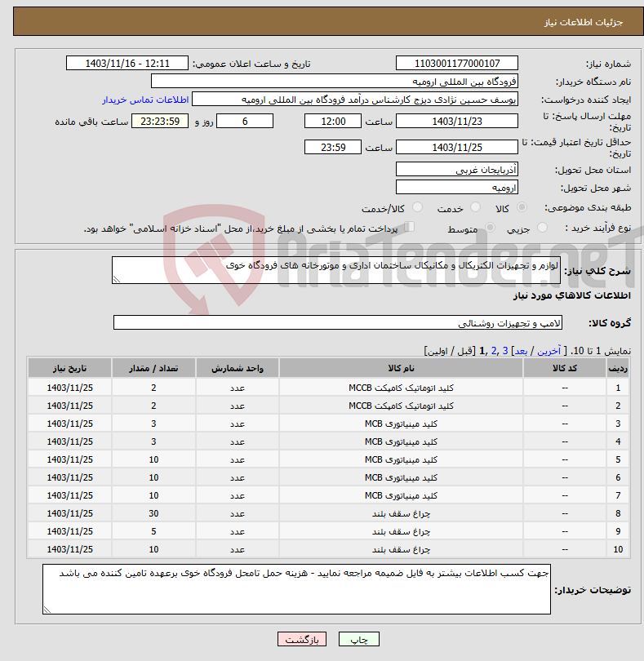Click quantity 30 in row 8

point(153,513)
